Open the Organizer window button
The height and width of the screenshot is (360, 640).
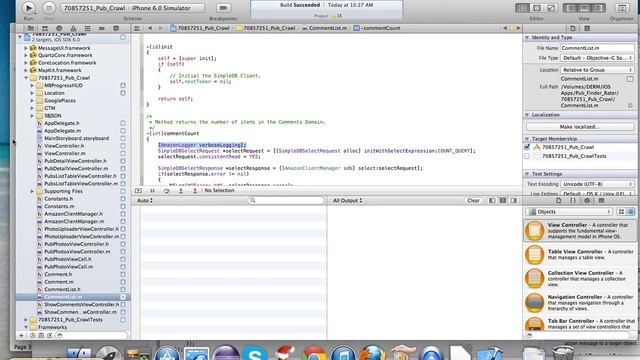(622, 8)
